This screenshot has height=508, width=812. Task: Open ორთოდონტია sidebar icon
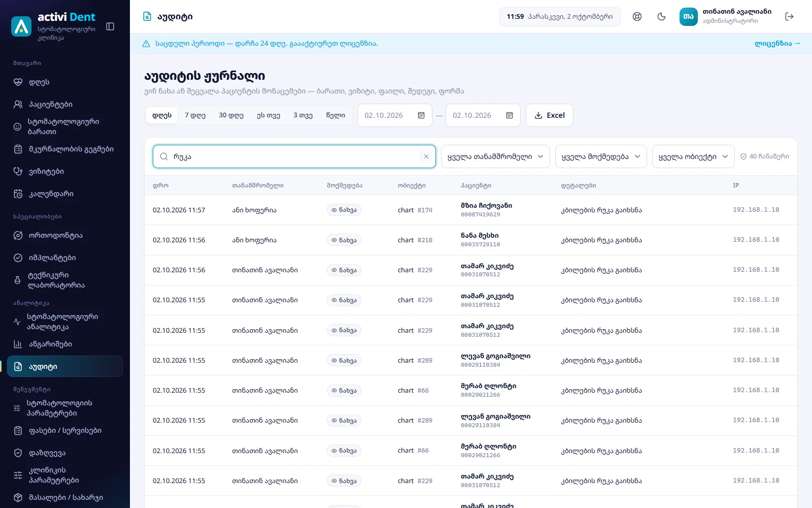tap(18, 235)
